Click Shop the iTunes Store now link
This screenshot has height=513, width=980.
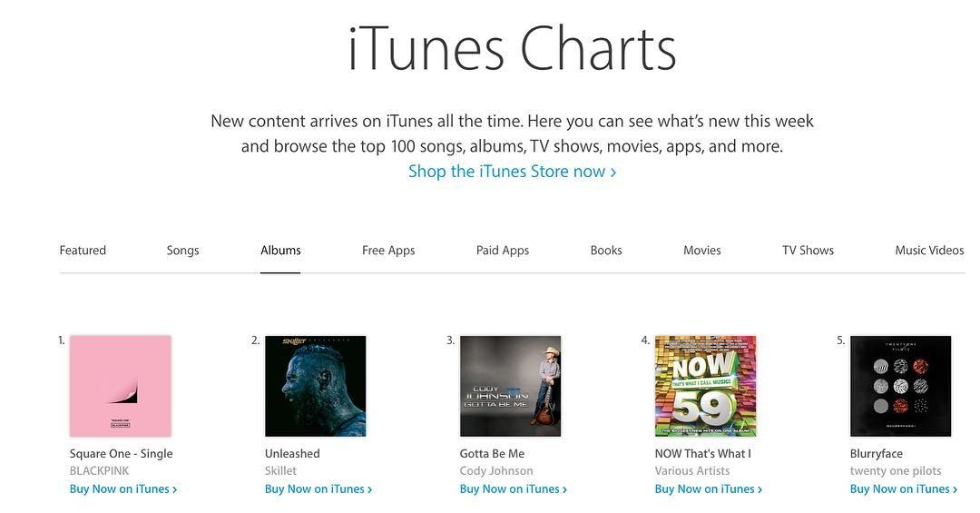tap(512, 172)
